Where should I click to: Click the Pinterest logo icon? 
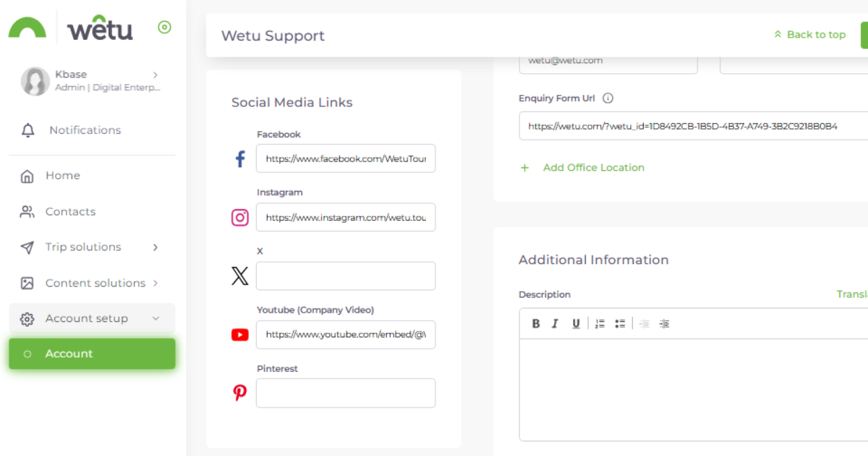[240, 393]
